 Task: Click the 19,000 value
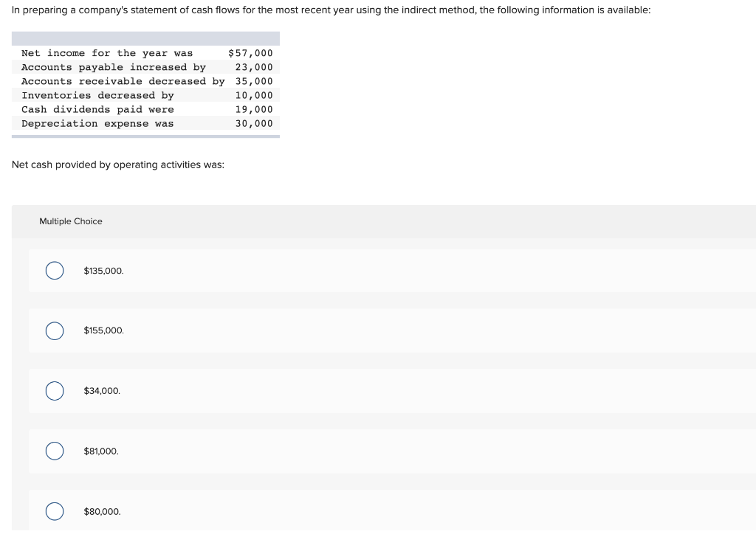[x=254, y=110]
